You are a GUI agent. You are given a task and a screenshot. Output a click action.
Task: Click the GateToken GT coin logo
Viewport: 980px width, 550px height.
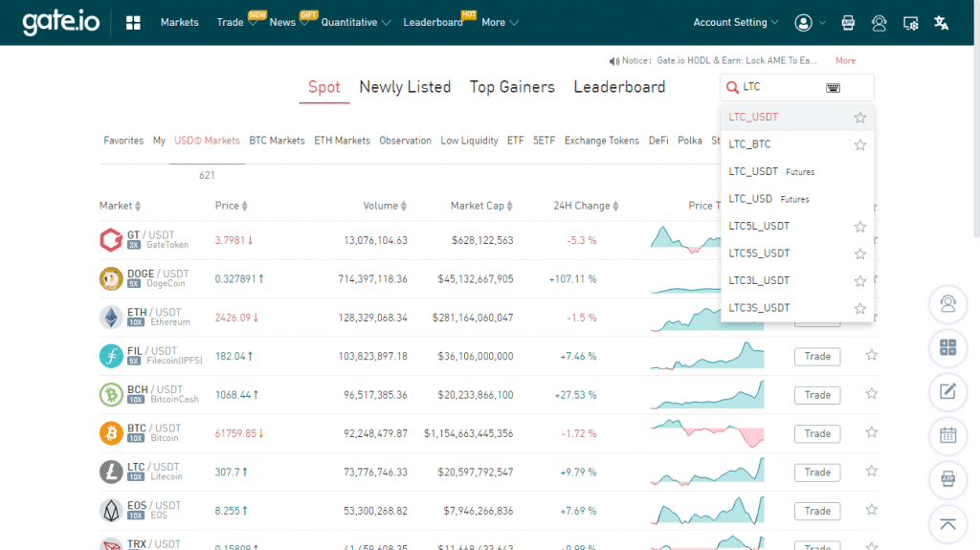(x=111, y=240)
